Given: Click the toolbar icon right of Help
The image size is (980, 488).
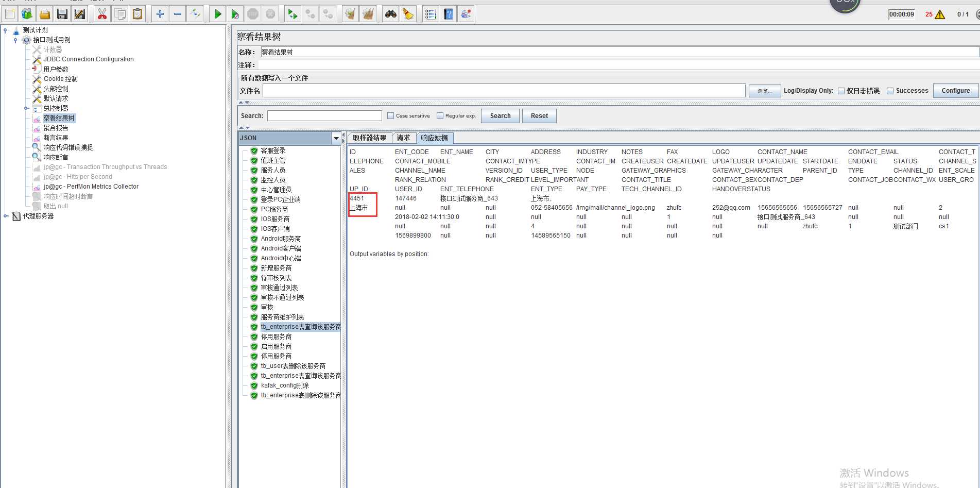Looking at the screenshot, I should pos(466,14).
